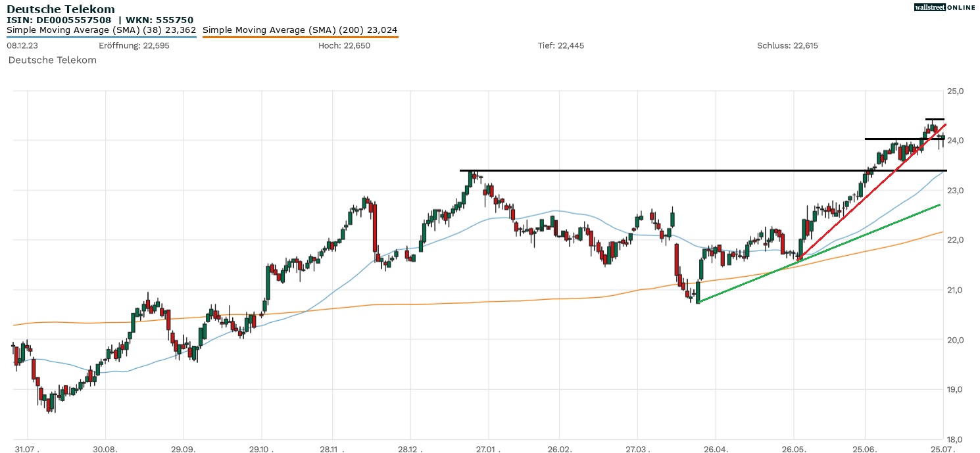
Task: Click the bold Deutsche Telekom title
Action: 61,9
